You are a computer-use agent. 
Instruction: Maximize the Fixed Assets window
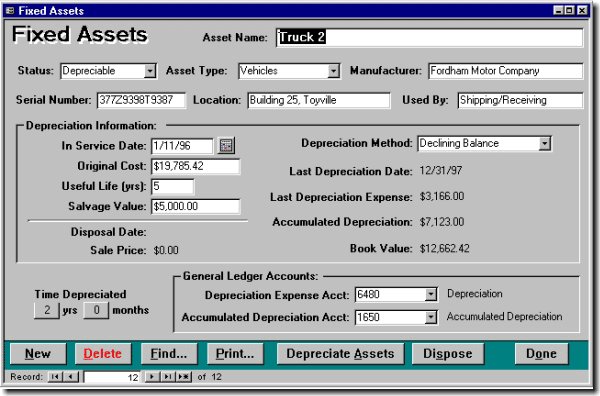[569, 10]
